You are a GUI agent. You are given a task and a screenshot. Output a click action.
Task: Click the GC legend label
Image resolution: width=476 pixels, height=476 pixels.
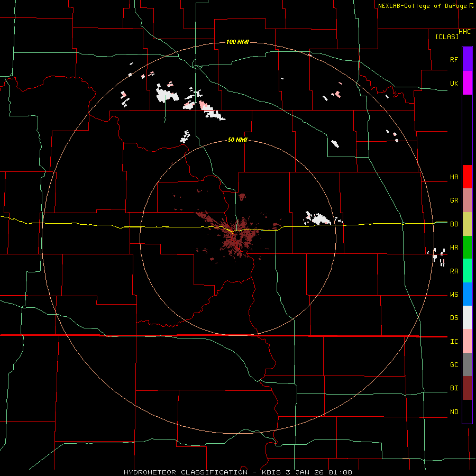pos(454,365)
